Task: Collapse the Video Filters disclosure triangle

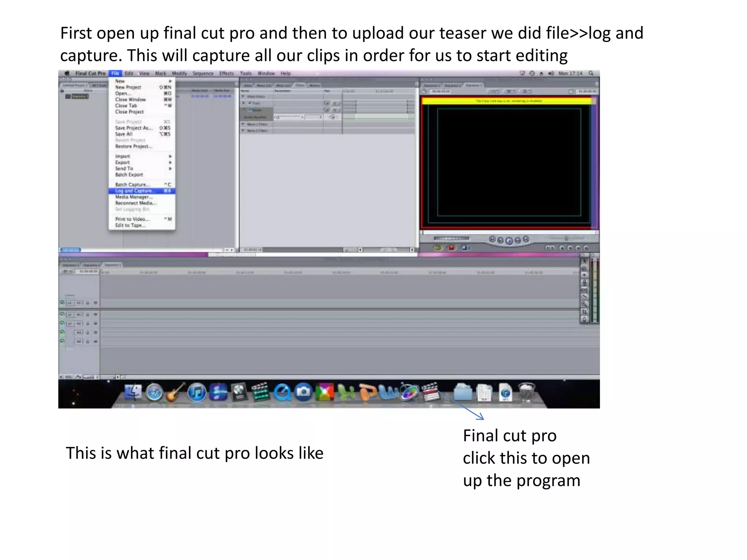Action: [243, 97]
